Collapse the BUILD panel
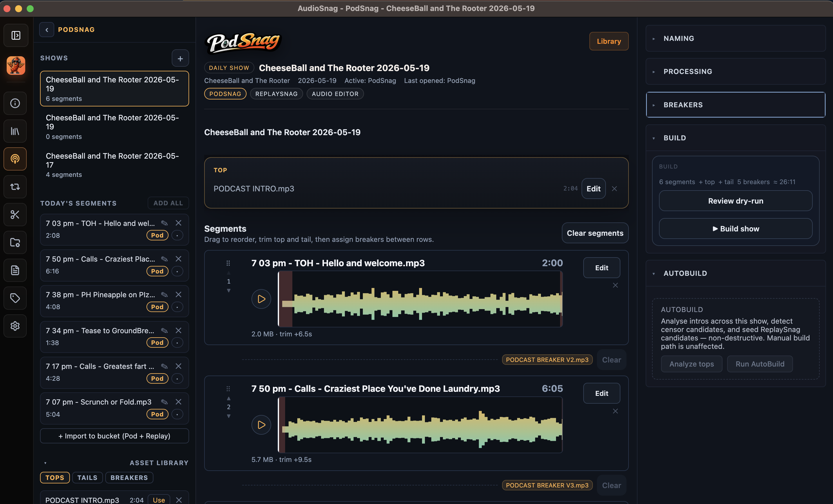 point(735,137)
